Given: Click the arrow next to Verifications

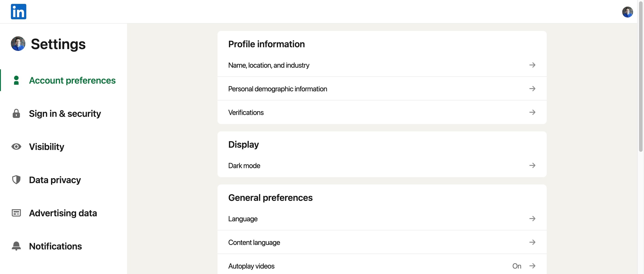Looking at the screenshot, I should 532,112.
